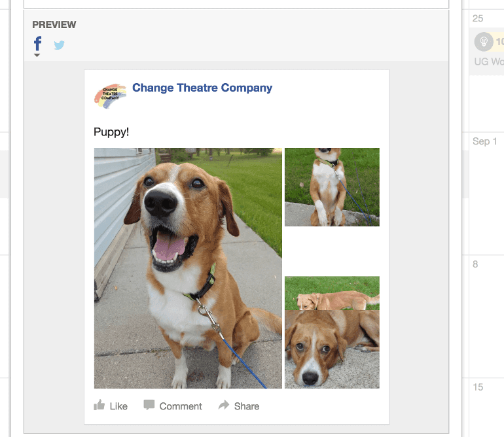Open the Change Theatre Company page link
The image size is (504, 437).
(x=202, y=88)
